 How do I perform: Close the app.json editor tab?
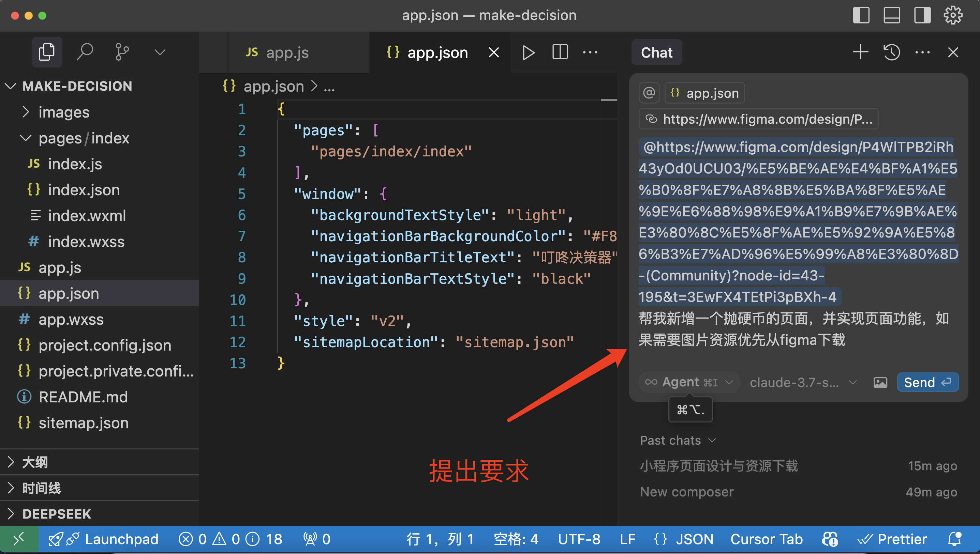[x=494, y=52]
